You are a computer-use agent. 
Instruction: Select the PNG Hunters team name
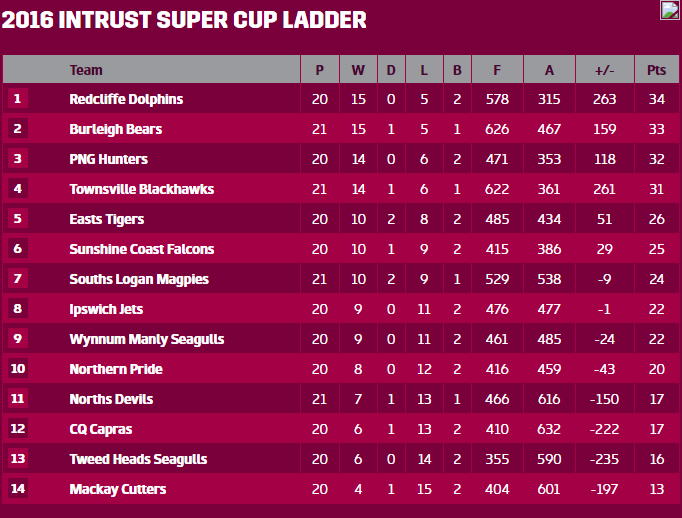[108, 159]
